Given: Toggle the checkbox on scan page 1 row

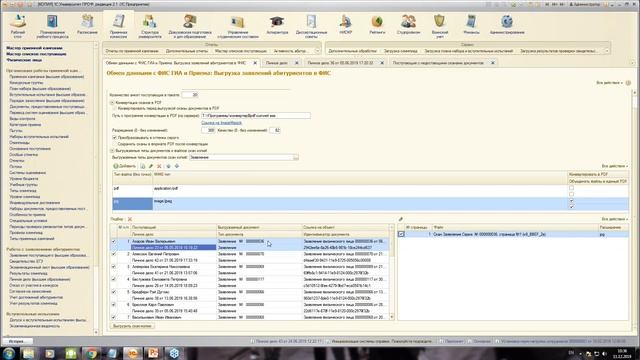Looking at the screenshot, I should pos(401,234).
